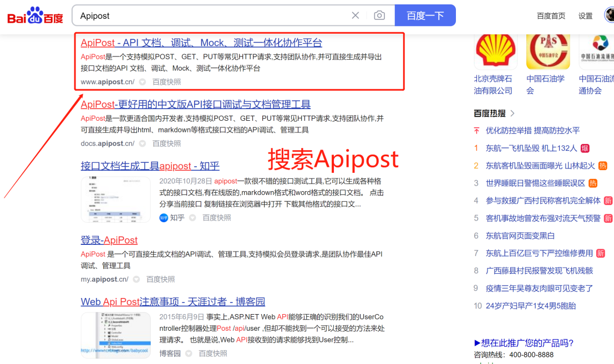Click 新 badge beside 东航上百亿巨亏
614x364 pixels.
(x=601, y=253)
